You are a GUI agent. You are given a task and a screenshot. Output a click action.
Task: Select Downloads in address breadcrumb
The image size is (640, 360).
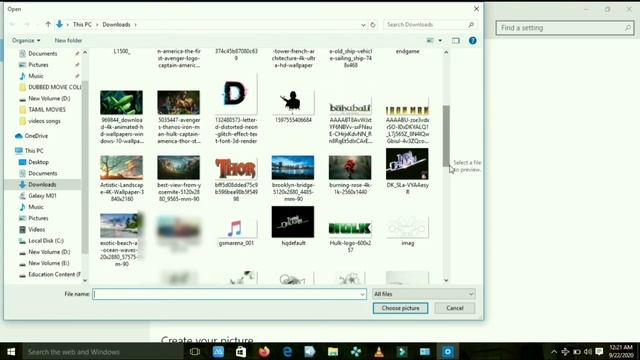[x=116, y=24]
